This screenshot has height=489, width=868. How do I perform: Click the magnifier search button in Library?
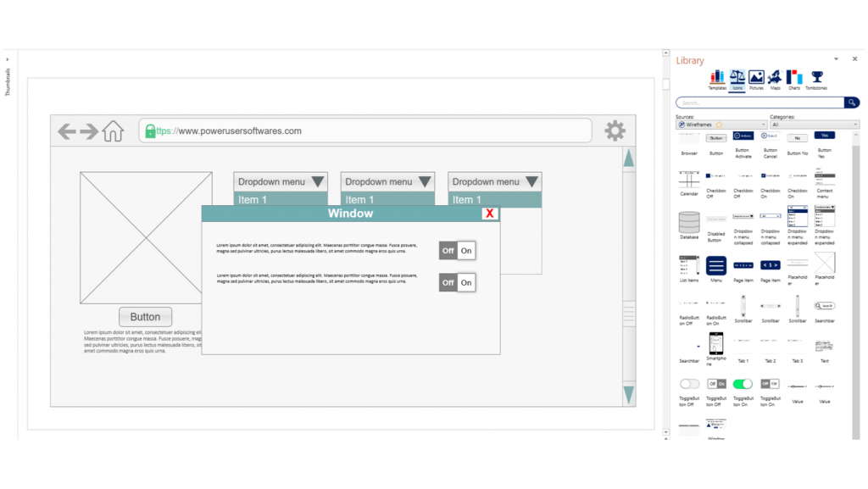(851, 103)
